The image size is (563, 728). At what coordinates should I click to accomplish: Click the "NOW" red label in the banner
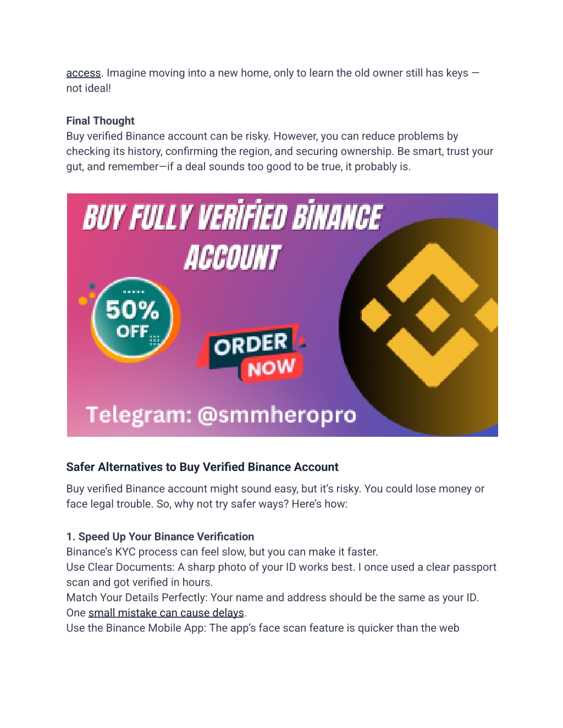click(x=271, y=368)
